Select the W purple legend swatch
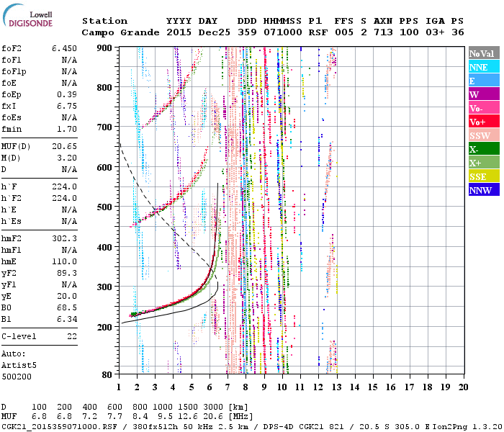The width and height of the screenshot is (504, 432). (484, 94)
